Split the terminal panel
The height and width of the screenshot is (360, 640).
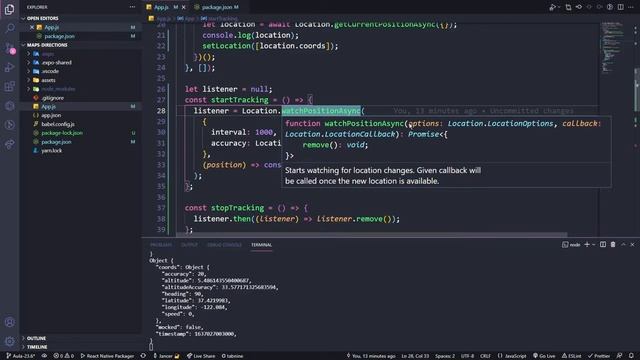[603, 244]
